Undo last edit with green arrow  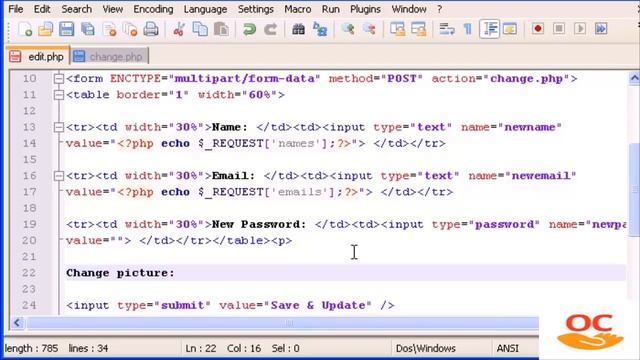pos(249,29)
